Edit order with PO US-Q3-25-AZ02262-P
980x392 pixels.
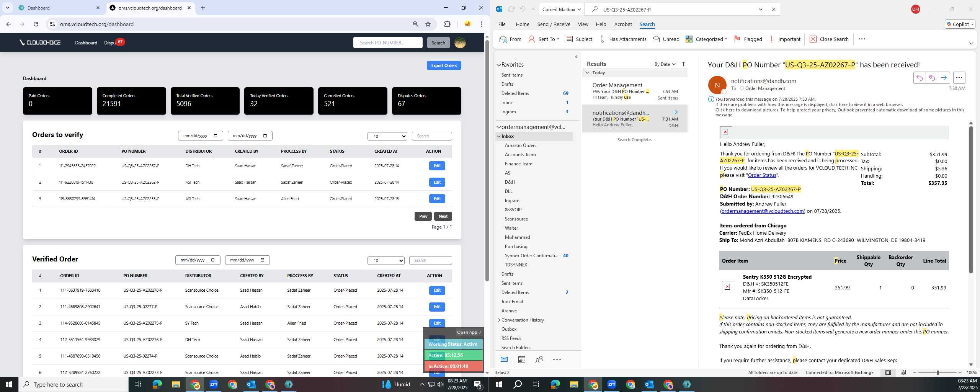[x=437, y=182]
